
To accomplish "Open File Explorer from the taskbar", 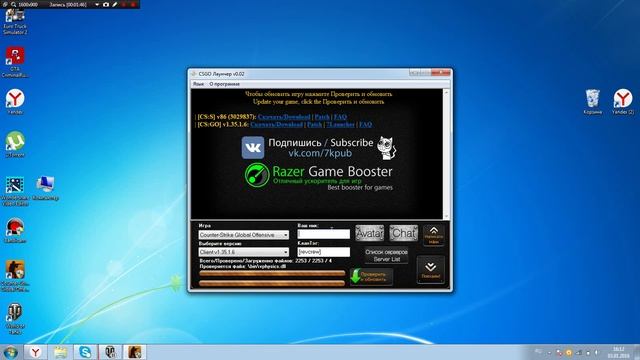I will click(60, 352).
